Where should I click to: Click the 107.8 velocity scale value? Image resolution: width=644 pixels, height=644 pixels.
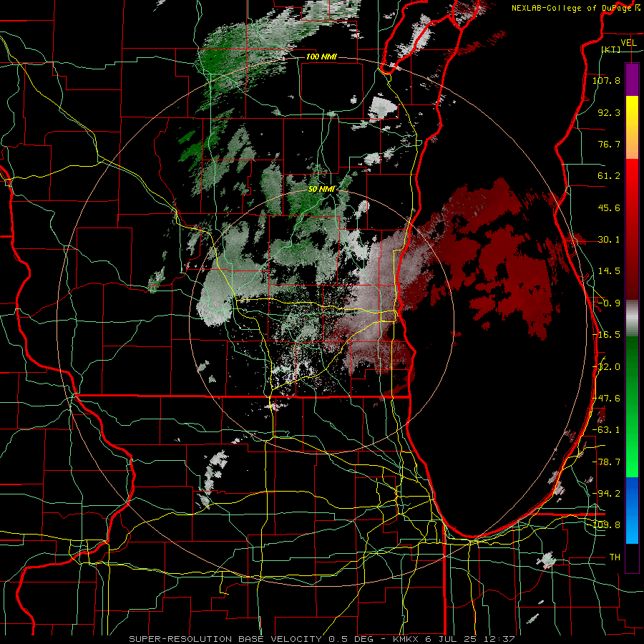click(x=606, y=80)
